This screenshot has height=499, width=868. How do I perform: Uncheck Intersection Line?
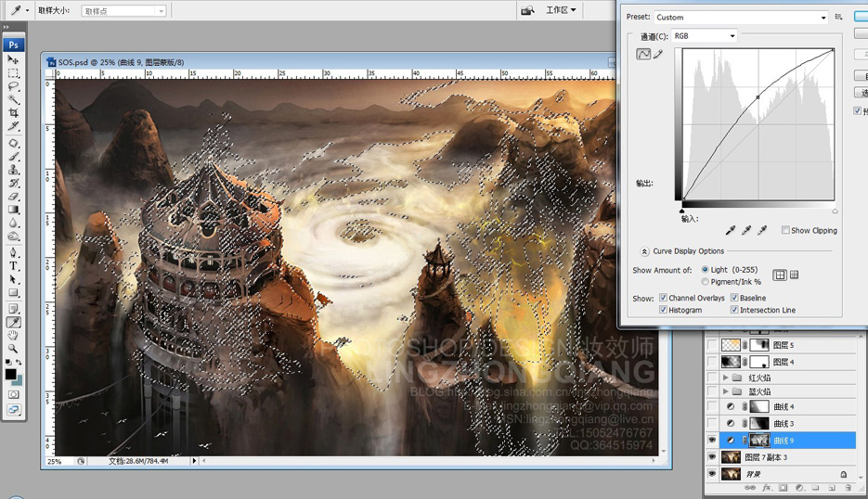[734, 310]
